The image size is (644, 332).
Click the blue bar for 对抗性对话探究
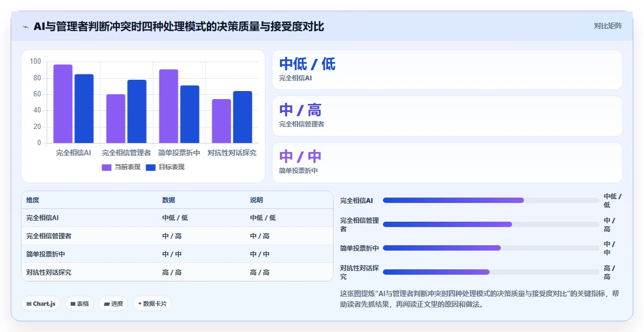[242, 117]
